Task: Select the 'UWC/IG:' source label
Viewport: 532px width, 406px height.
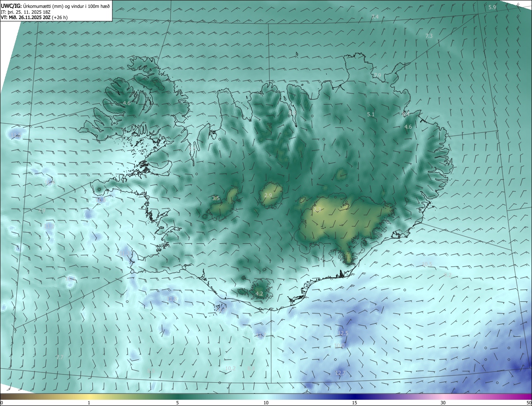Action: (x=11, y=6)
